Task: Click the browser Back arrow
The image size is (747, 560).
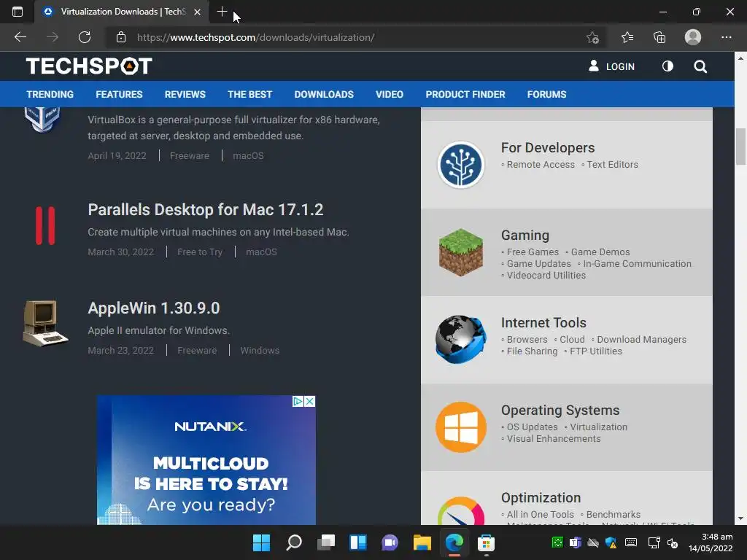Action: click(20, 37)
